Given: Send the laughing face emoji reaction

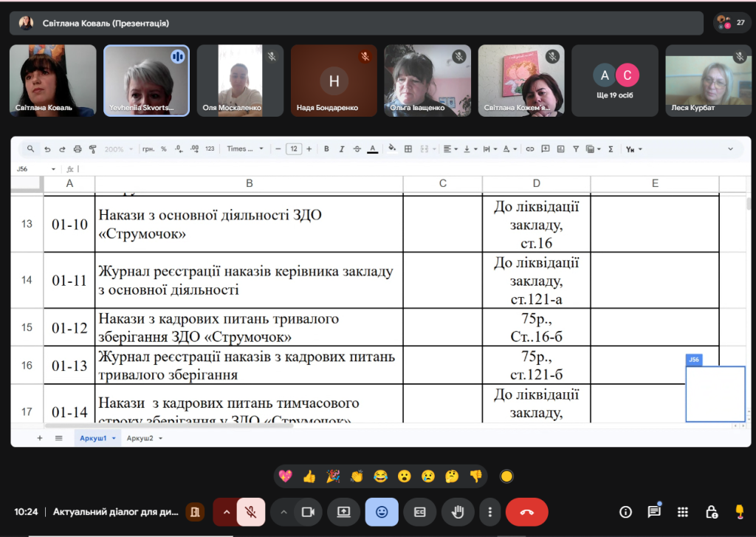Looking at the screenshot, I should (380, 476).
